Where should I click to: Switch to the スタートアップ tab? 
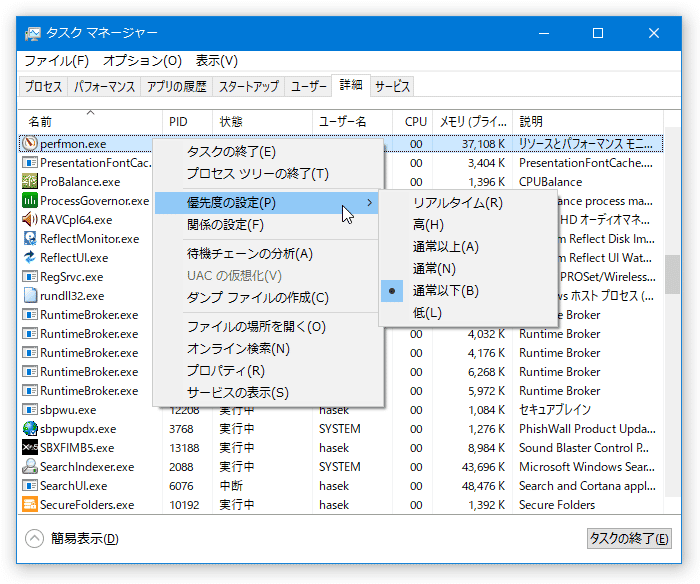[249, 86]
